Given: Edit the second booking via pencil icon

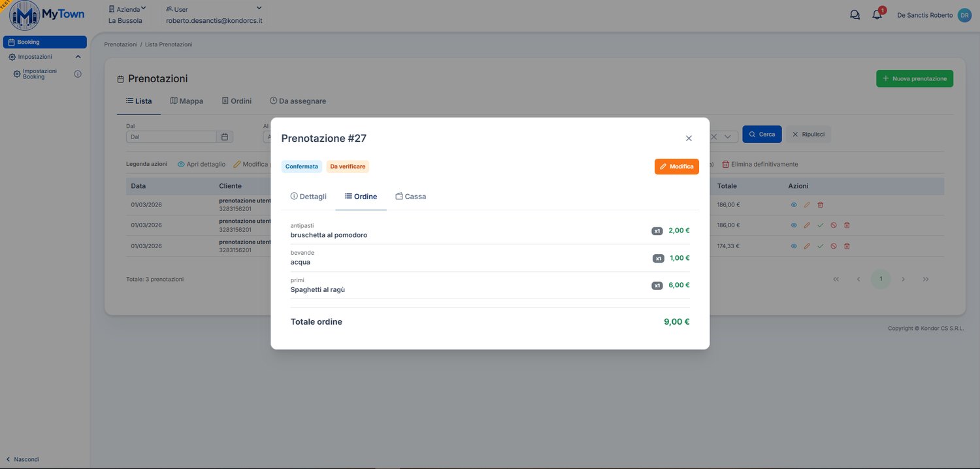Looking at the screenshot, I should tap(807, 225).
